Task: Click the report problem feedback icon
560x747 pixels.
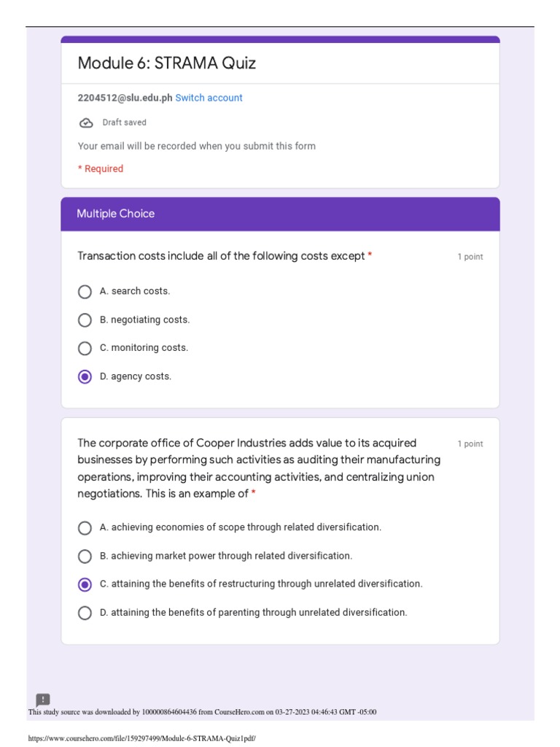Action: 42,700
